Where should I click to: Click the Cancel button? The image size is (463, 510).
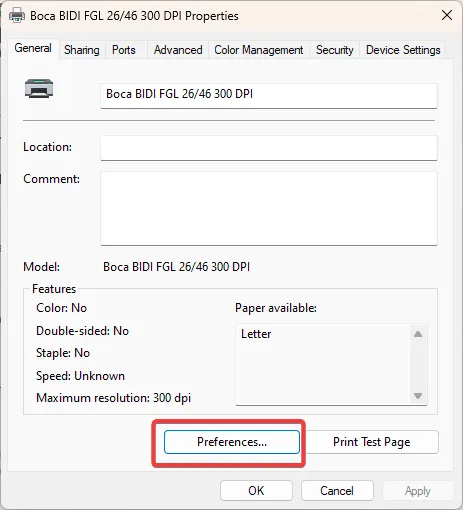[337, 491]
